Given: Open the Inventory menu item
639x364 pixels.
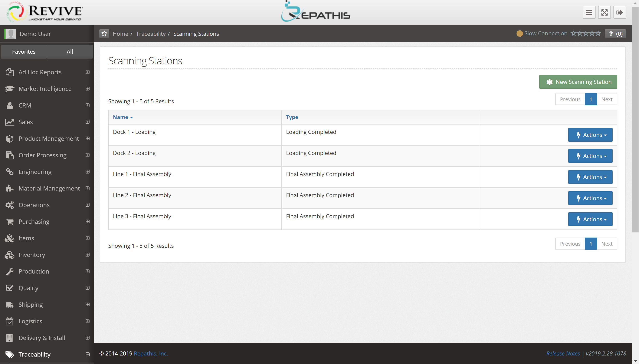Looking at the screenshot, I should 32,255.
